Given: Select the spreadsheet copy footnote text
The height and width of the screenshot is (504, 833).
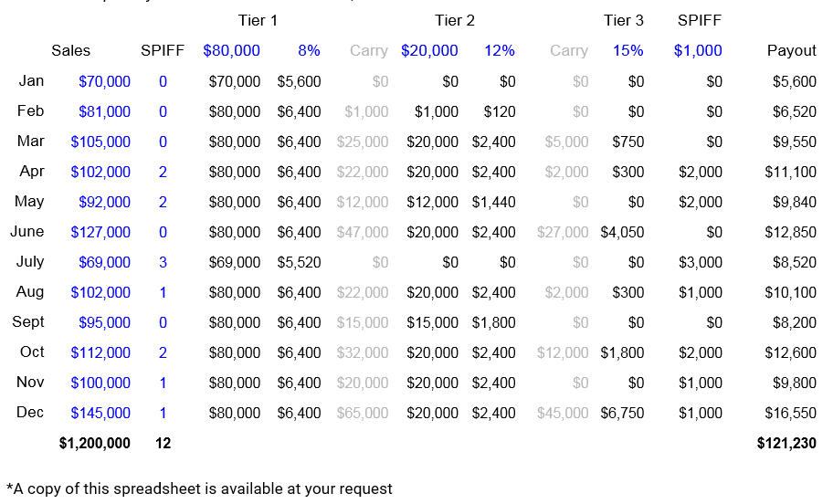Looking at the screenshot, I should pos(199,488).
